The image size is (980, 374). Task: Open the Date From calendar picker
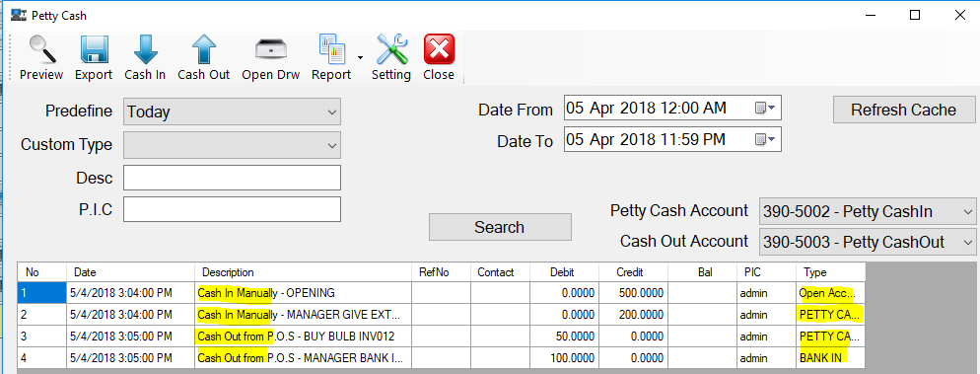[x=766, y=109]
